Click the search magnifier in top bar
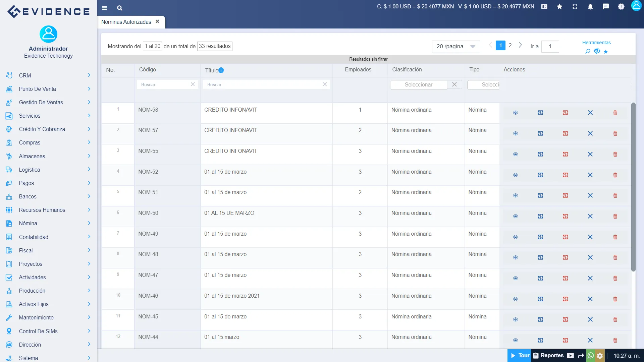 click(119, 8)
